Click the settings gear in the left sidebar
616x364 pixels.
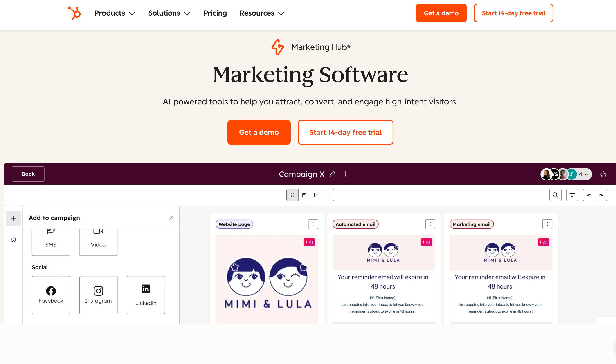[x=13, y=240]
